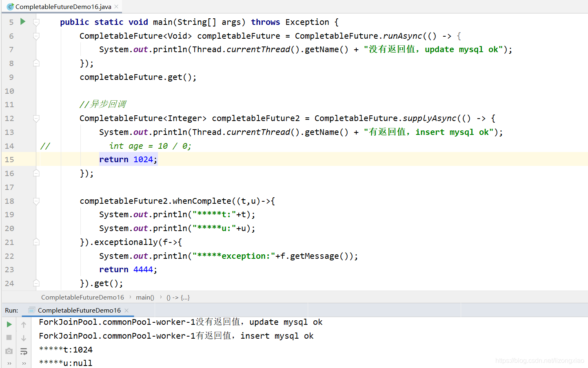Collapse the supplyAsync lambda fold on line 12
Viewport: 588px width, 368px height.
pos(36,119)
